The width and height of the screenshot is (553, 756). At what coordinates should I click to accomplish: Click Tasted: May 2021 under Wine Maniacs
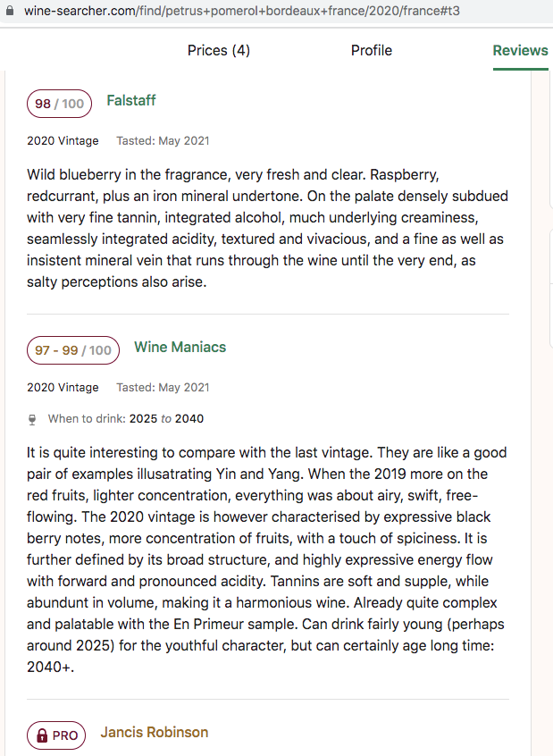(163, 388)
